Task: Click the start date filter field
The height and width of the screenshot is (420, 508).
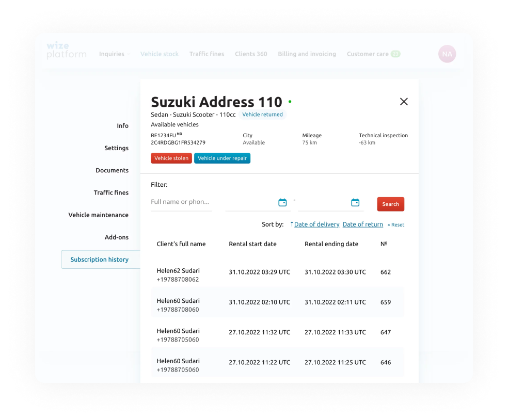Action: pos(258,203)
